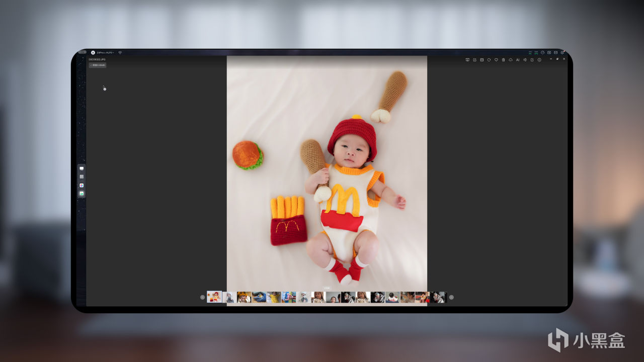Open the app grid in the left dock
This screenshot has width=644, height=362.
82,177
